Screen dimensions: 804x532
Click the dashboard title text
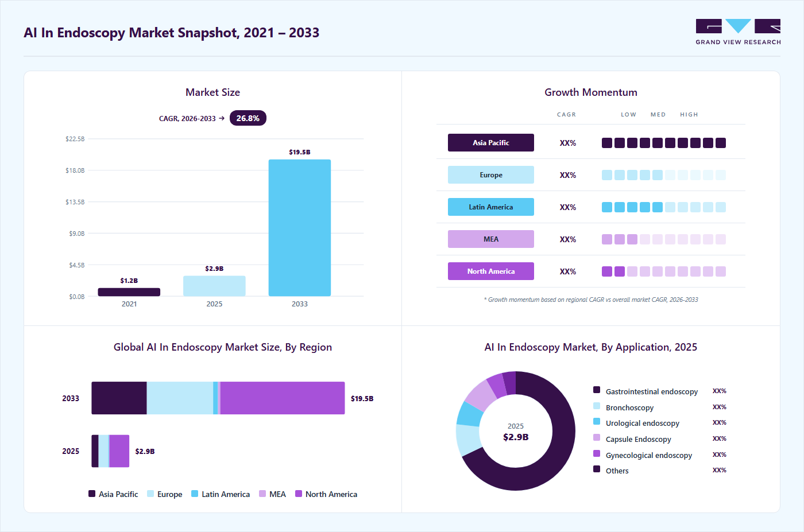[171, 33]
